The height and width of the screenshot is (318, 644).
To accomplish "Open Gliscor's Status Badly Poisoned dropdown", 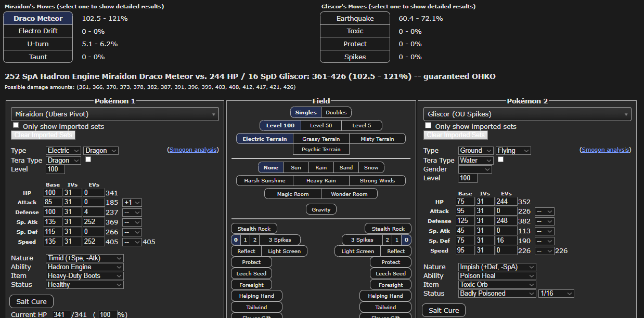I will tap(497, 294).
